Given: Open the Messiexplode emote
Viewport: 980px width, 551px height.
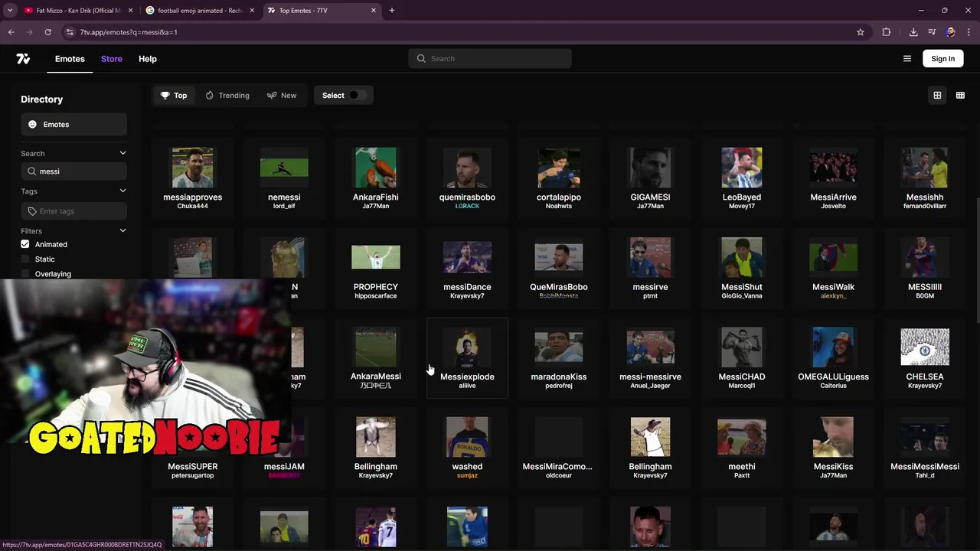Looking at the screenshot, I should pyautogui.click(x=467, y=358).
